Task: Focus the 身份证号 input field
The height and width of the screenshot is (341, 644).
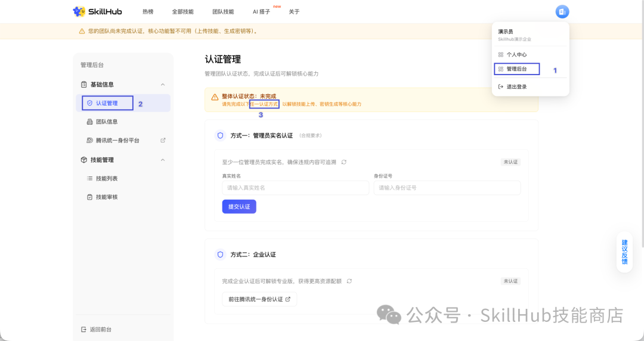Action: [447, 188]
